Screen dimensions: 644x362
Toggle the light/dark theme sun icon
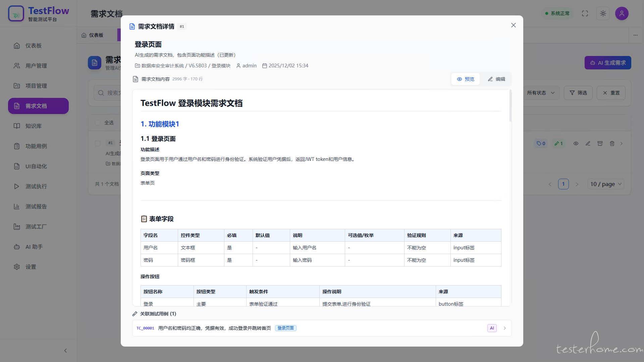tap(603, 13)
